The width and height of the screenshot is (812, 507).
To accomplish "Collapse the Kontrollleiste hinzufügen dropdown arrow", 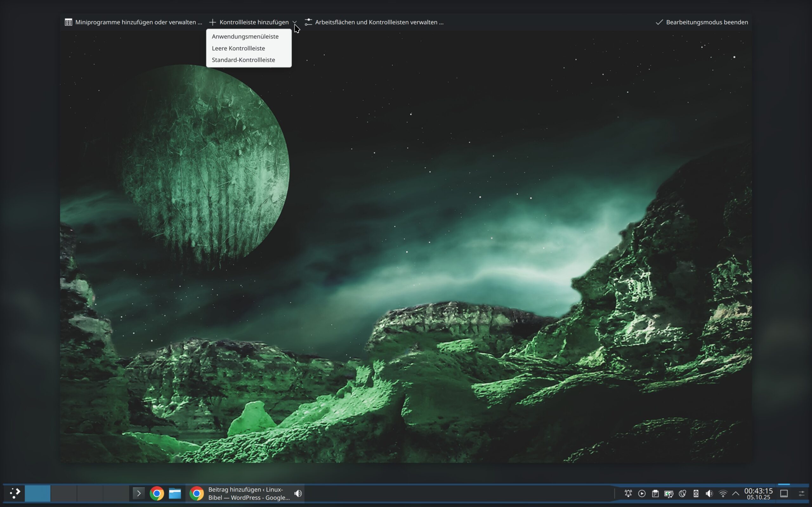I will (295, 22).
